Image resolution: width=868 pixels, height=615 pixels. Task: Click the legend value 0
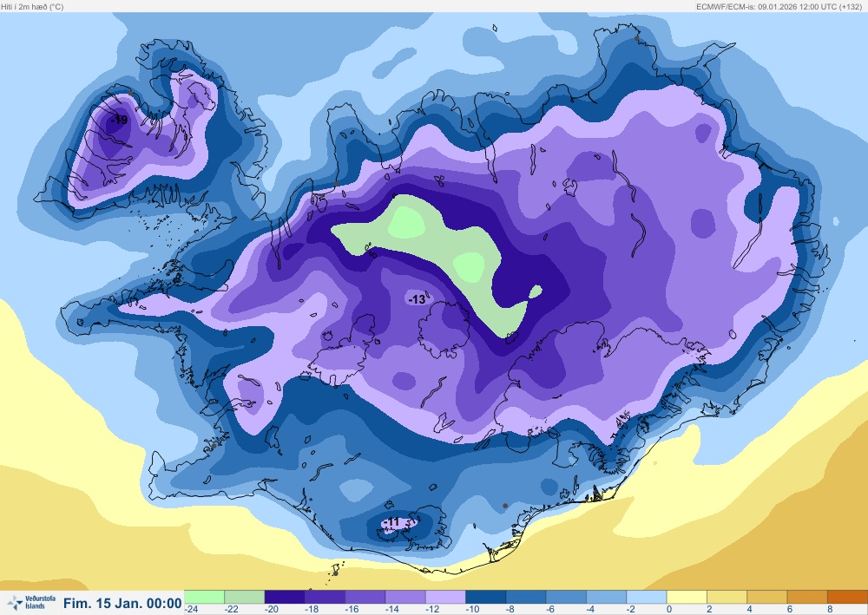pyautogui.click(x=668, y=610)
